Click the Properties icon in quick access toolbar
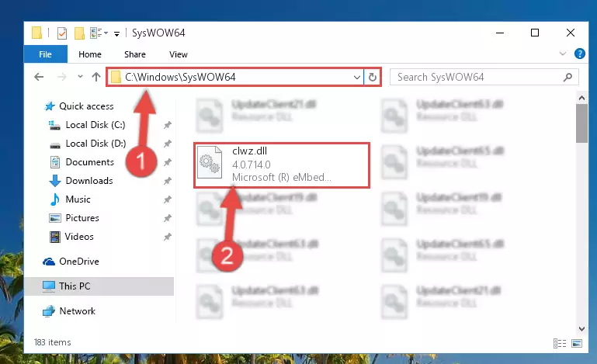The width and height of the screenshot is (597, 364). click(x=61, y=33)
